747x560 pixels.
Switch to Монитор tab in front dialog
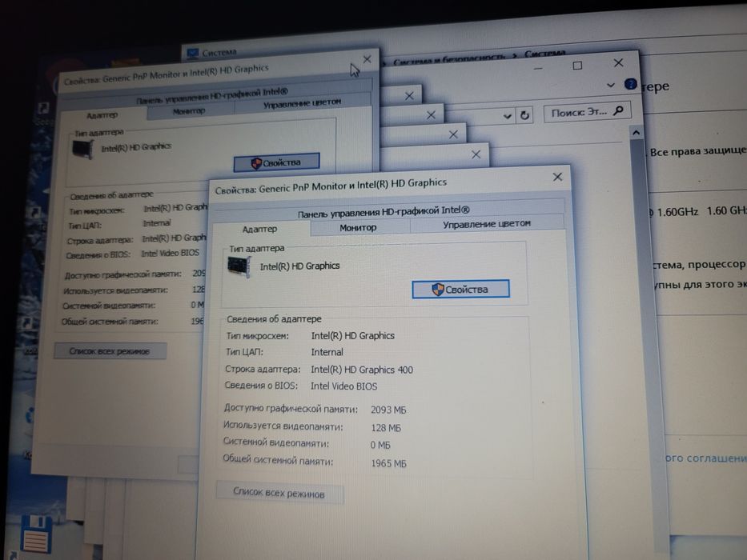[358, 228]
